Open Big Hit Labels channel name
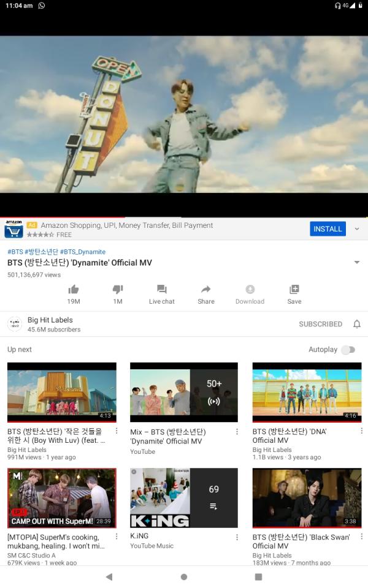 (50, 320)
